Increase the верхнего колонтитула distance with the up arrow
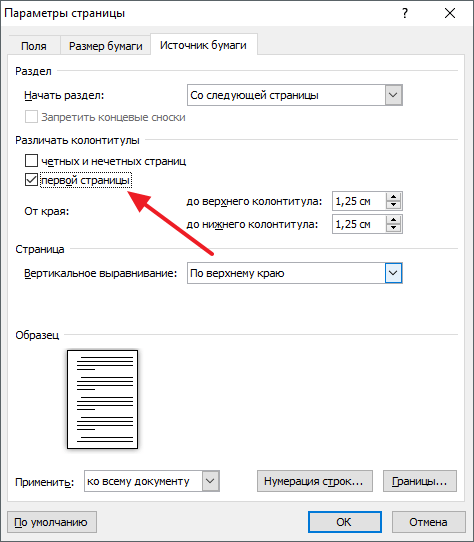This screenshot has height=542, width=474. (x=393, y=197)
